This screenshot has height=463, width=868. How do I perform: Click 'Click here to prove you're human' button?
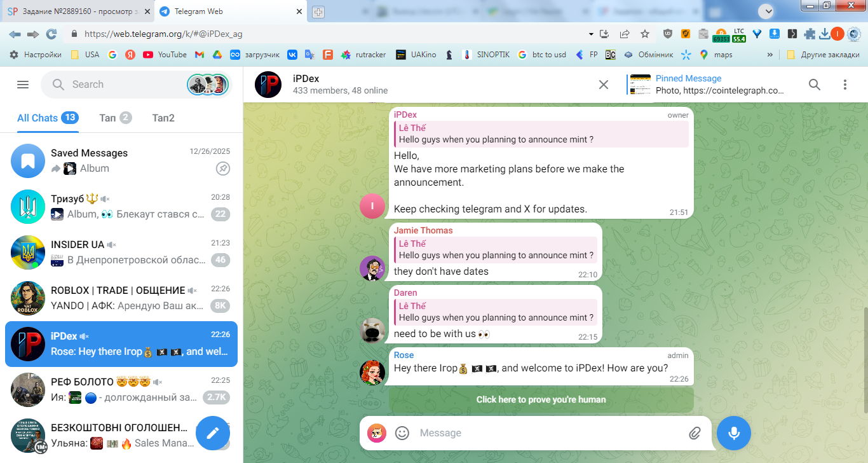click(x=541, y=400)
